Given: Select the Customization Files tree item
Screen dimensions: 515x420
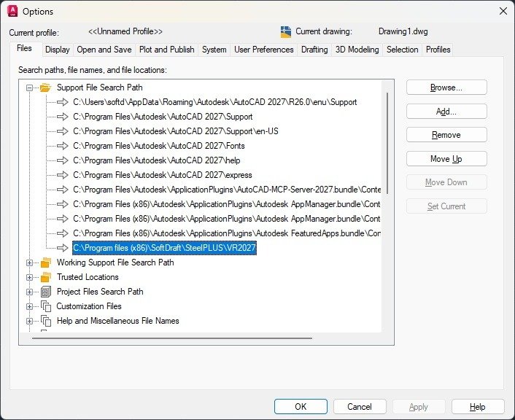Looking at the screenshot, I should coord(89,306).
